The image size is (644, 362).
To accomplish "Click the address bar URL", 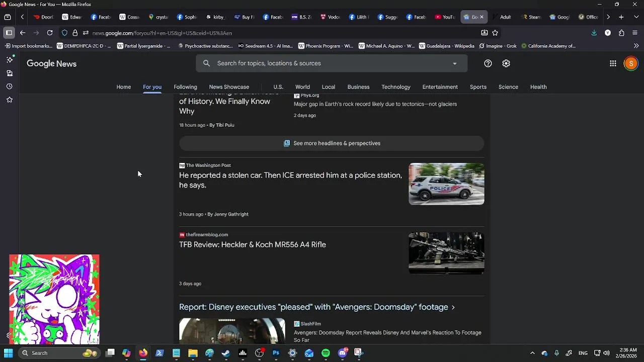I will coord(162,33).
